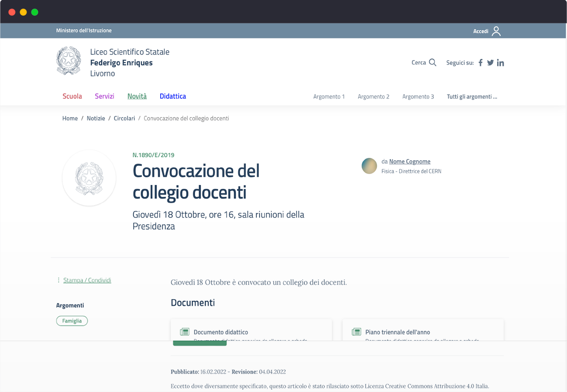Click the Convocazione del collegio docenti heading
The height and width of the screenshot is (392, 567).
point(196,182)
